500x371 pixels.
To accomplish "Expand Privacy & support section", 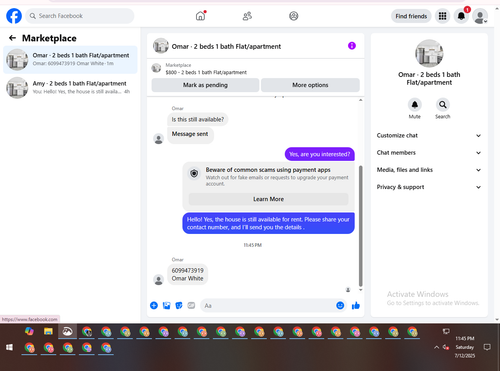I will (429, 187).
